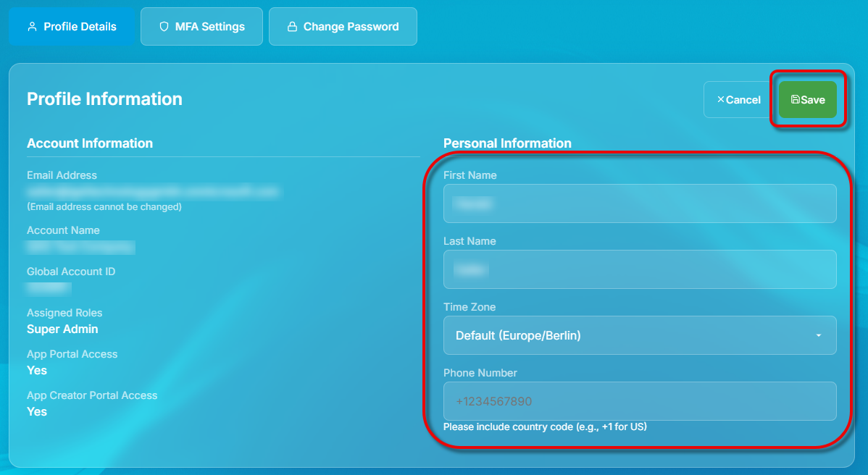Click the blurred email address value
The width and height of the screenshot is (868, 475).
tap(152, 192)
